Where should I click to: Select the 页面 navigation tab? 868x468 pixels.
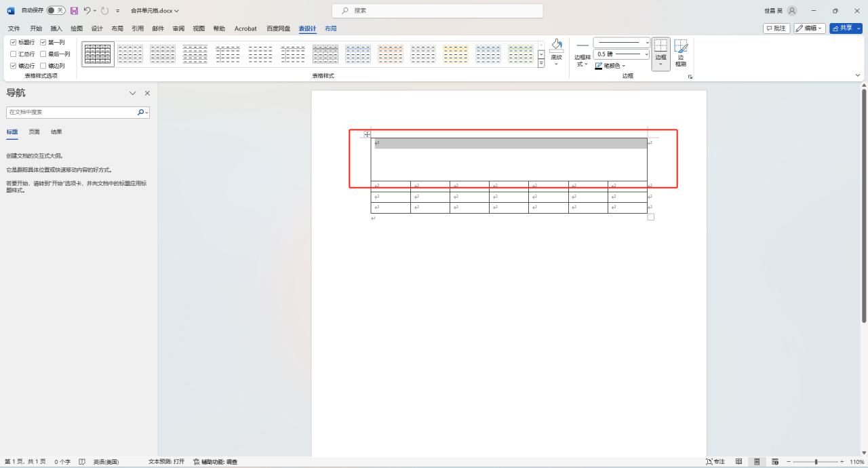click(x=34, y=132)
